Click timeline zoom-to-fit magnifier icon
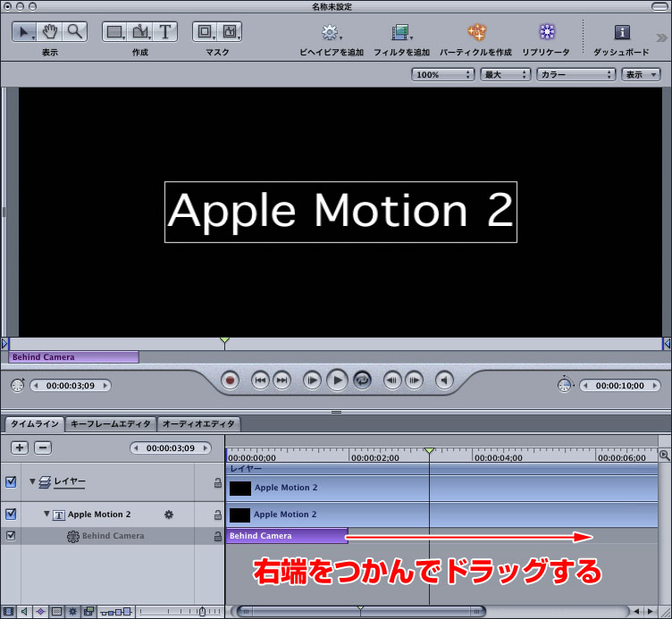 664,455
